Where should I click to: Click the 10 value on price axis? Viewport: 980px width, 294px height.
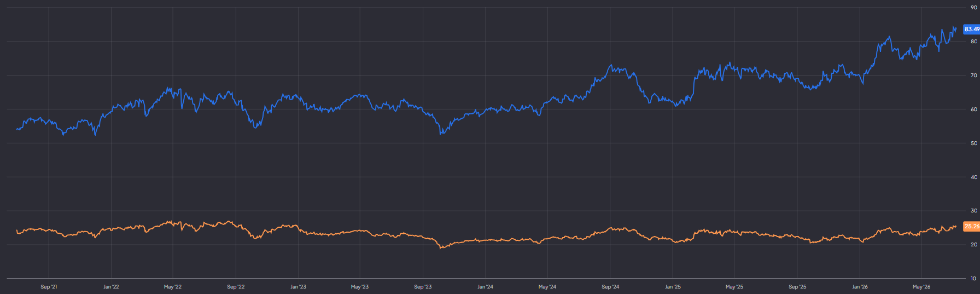[973, 279]
